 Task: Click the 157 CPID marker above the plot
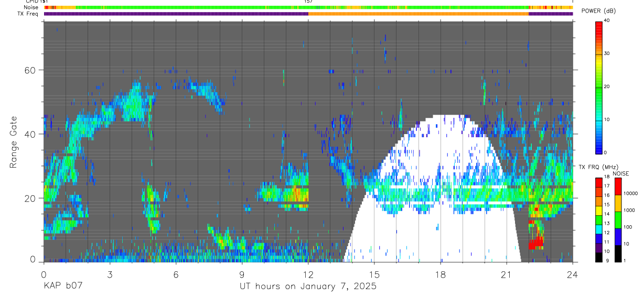[308, 2]
